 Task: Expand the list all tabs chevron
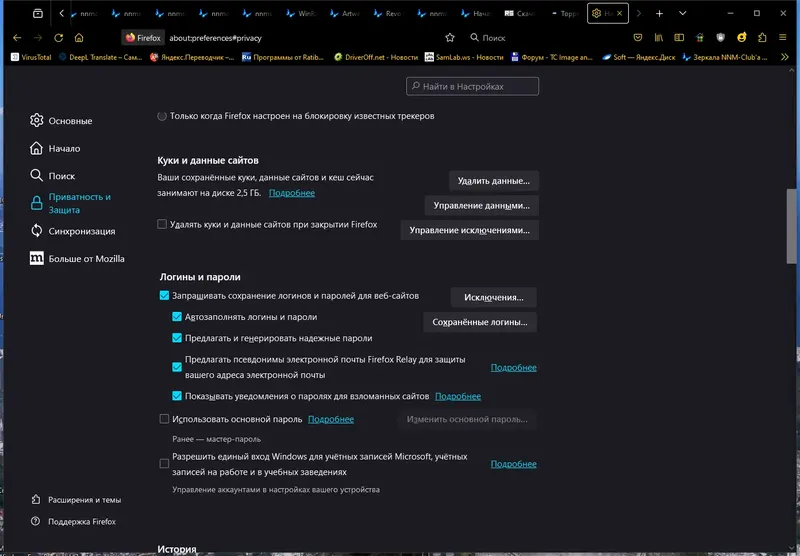click(x=683, y=13)
